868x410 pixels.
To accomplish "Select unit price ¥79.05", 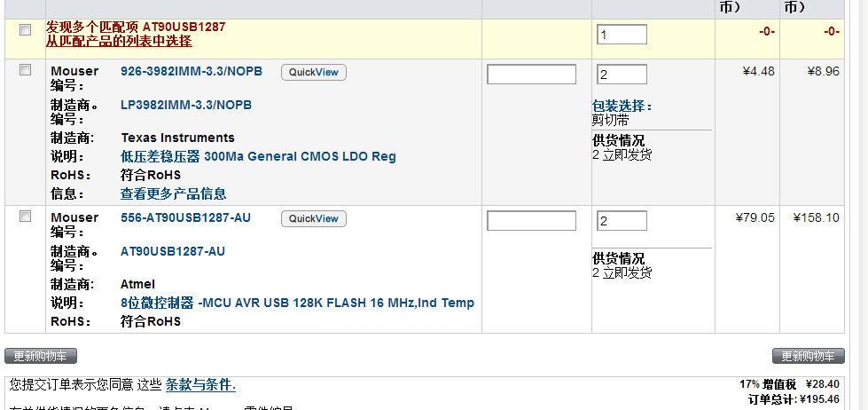I will (755, 217).
